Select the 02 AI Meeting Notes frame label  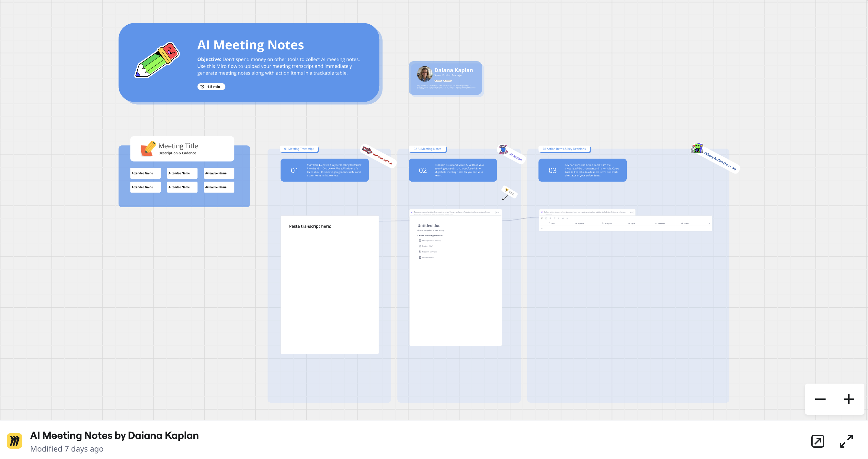tap(427, 149)
